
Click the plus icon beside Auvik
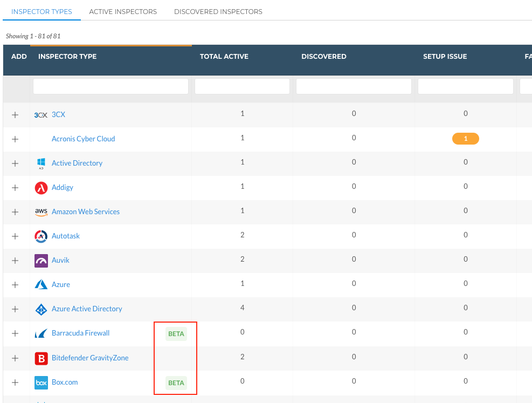[15, 261]
